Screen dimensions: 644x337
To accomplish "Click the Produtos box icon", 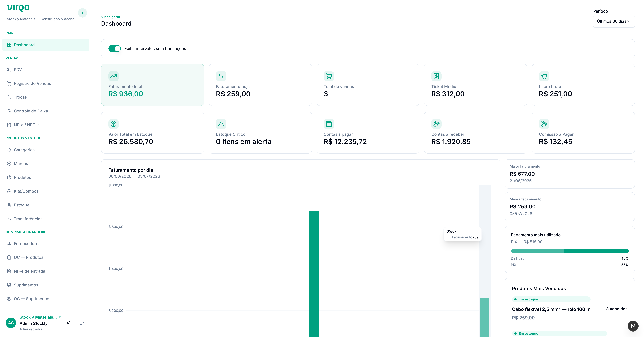I will click(x=9, y=178).
